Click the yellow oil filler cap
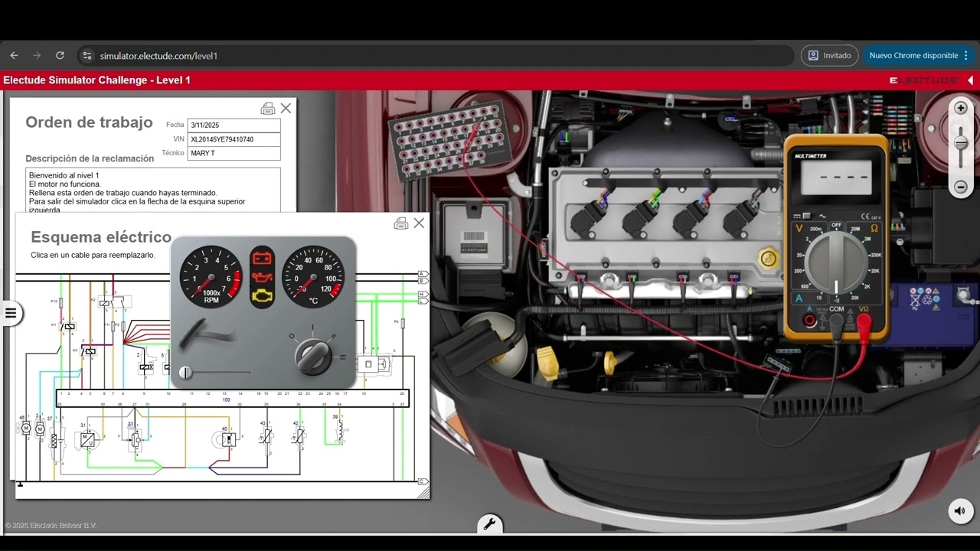This screenshot has height=551, width=980. (768, 258)
